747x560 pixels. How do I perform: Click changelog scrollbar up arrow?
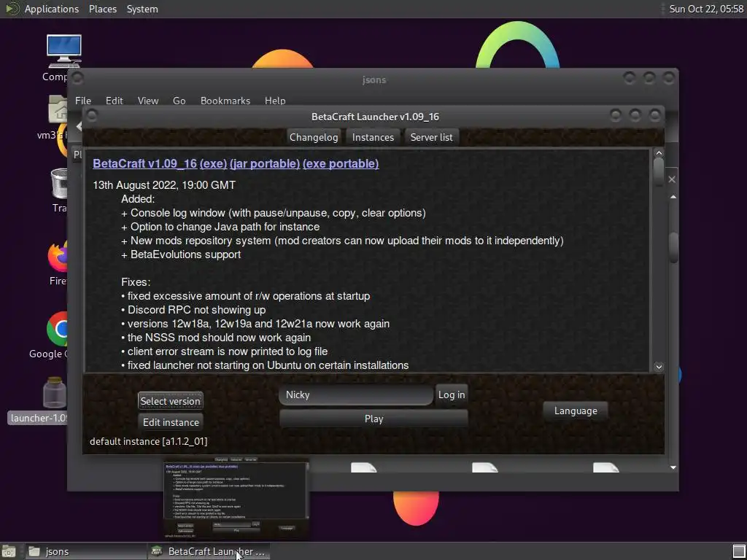659,153
